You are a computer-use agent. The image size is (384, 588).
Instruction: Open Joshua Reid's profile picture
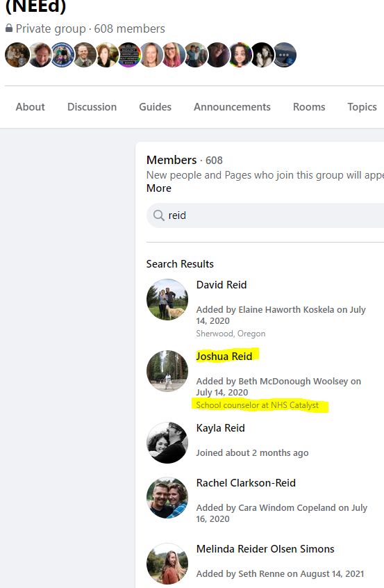click(x=167, y=371)
